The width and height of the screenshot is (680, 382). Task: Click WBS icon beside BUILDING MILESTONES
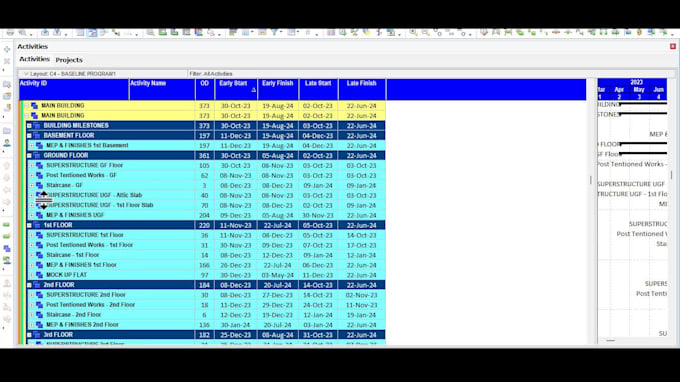point(37,126)
